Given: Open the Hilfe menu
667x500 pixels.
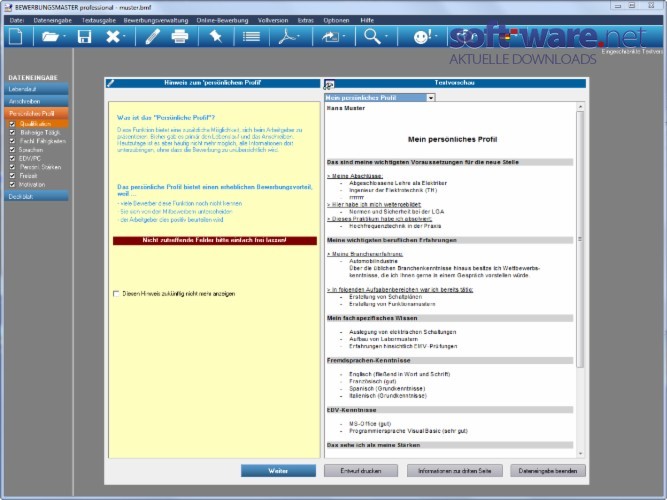Looking at the screenshot, I should pos(367,20).
